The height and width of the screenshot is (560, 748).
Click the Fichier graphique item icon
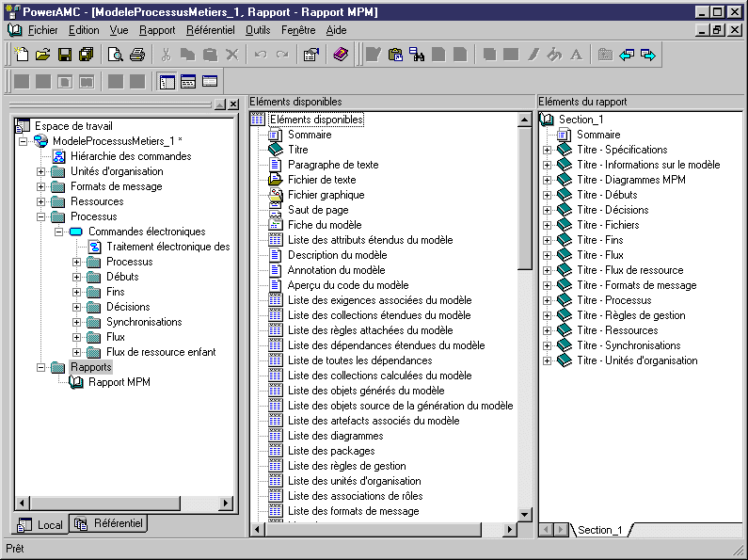click(x=276, y=195)
